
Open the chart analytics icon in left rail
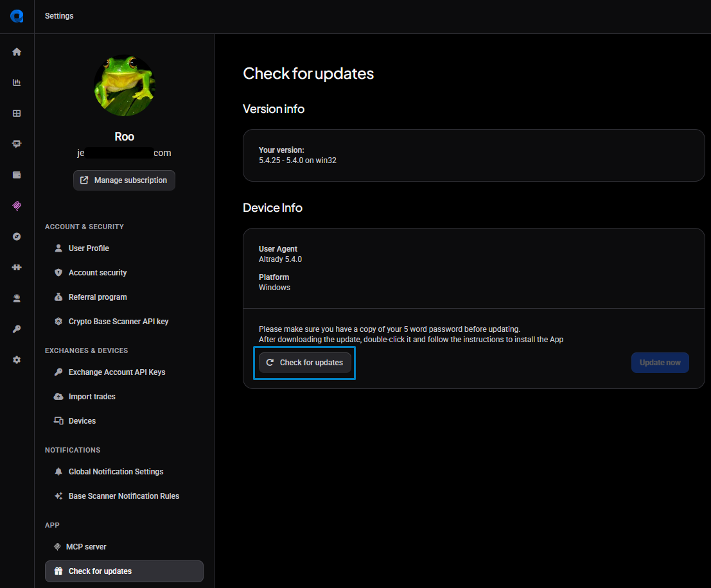point(17,83)
